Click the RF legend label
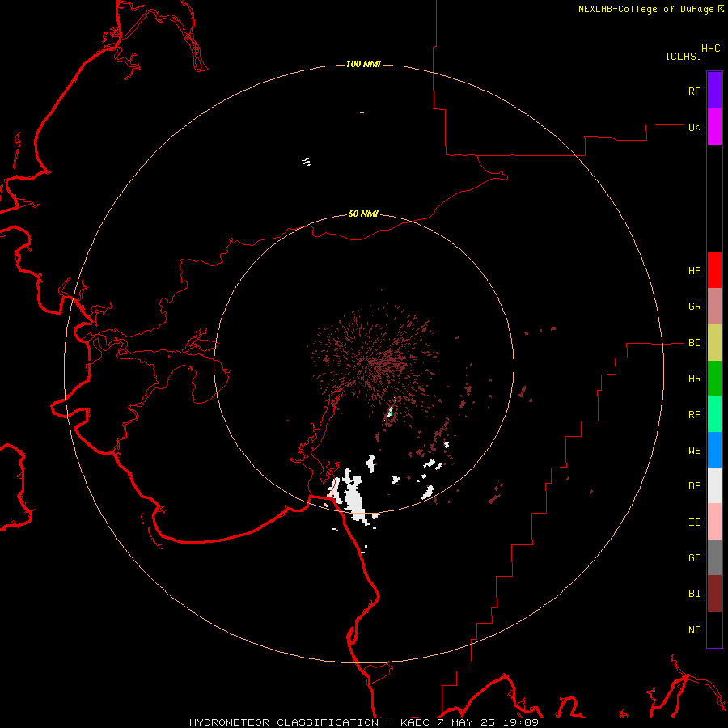The height and width of the screenshot is (728, 728). (x=694, y=91)
